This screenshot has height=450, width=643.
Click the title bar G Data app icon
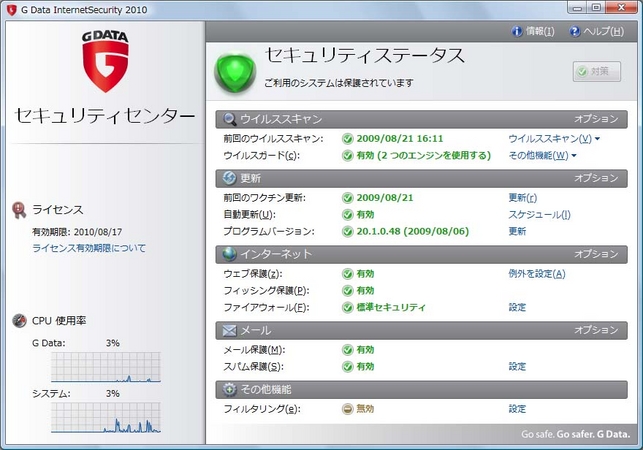click(x=12, y=10)
